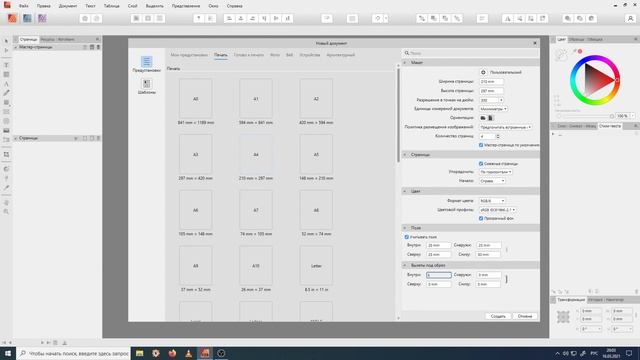This screenshot has width=640, height=360.
Task: Open the image placement policy dropdown
Action: [506, 127]
